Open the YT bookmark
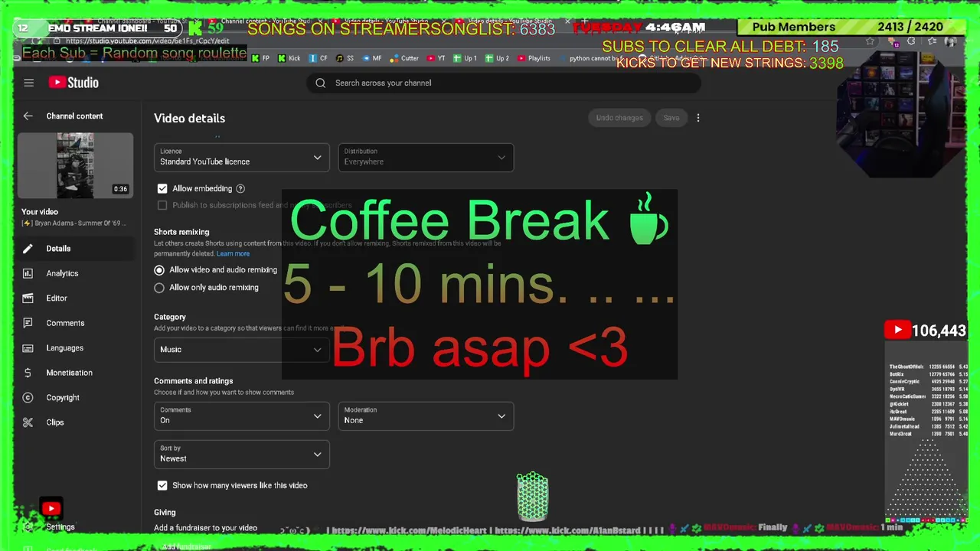980x551 pixels. coord(436,58)
